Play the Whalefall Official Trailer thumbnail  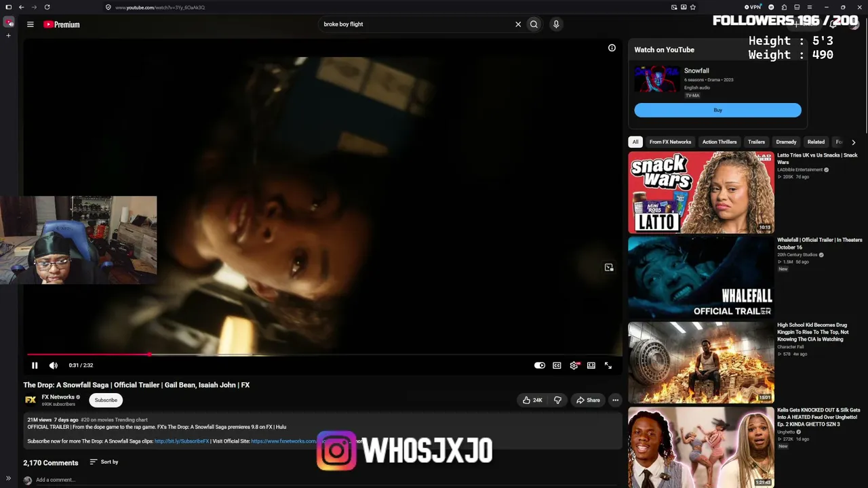[x=701, y=277]
